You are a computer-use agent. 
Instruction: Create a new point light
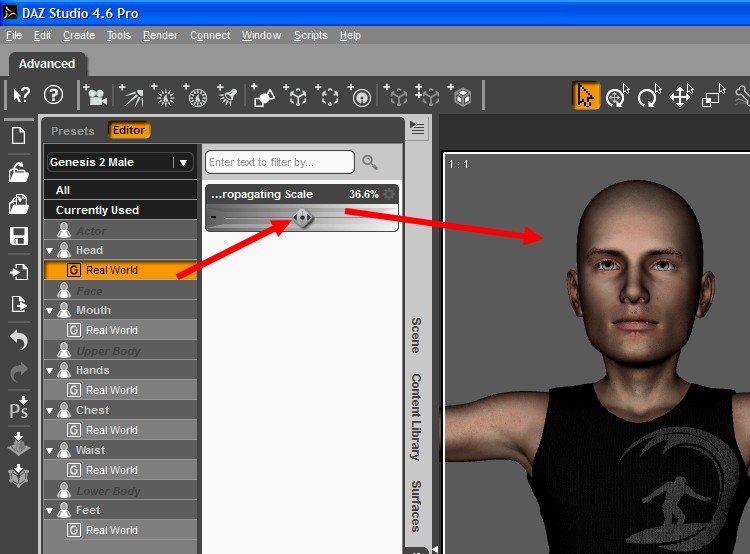click(x=163, y=95)
